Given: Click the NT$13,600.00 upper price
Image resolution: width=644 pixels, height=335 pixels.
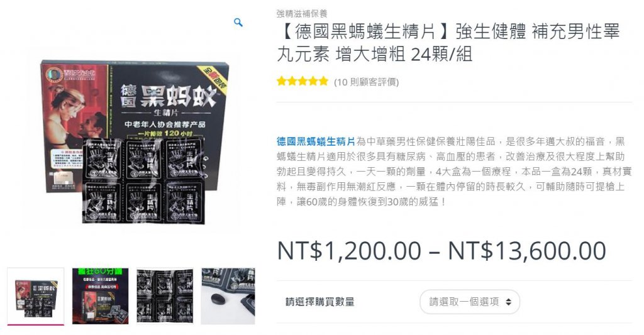Looking at the screenshot, I should pyautogui.click(x=527, y=250).
